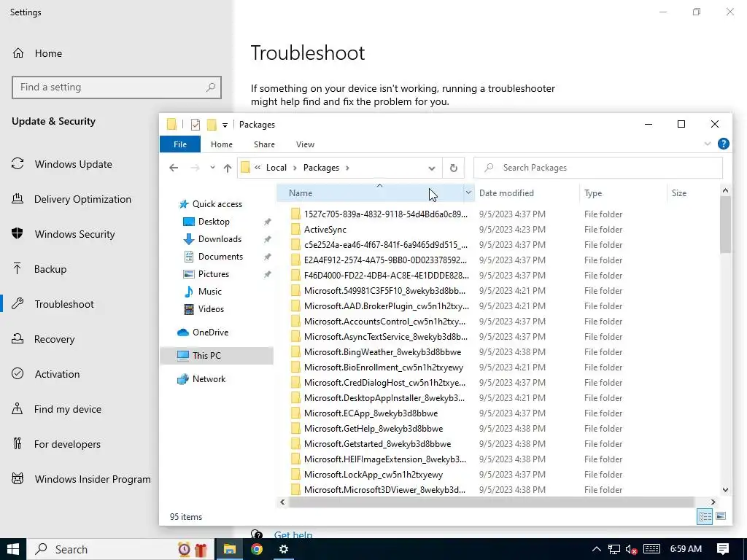This screenshot has width=747, height=560.
Task: Click the chevron after Packages in address bar
Action: point(348,168)
